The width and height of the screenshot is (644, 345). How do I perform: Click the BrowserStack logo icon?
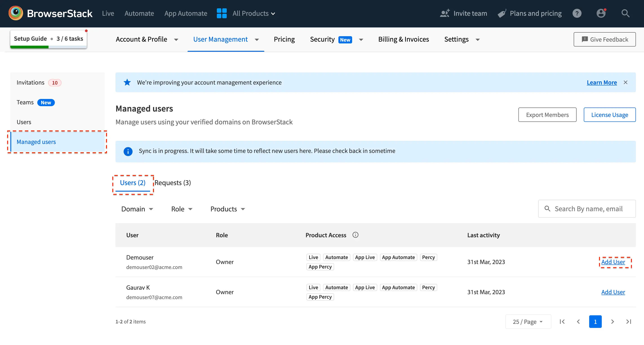point(16,13)
